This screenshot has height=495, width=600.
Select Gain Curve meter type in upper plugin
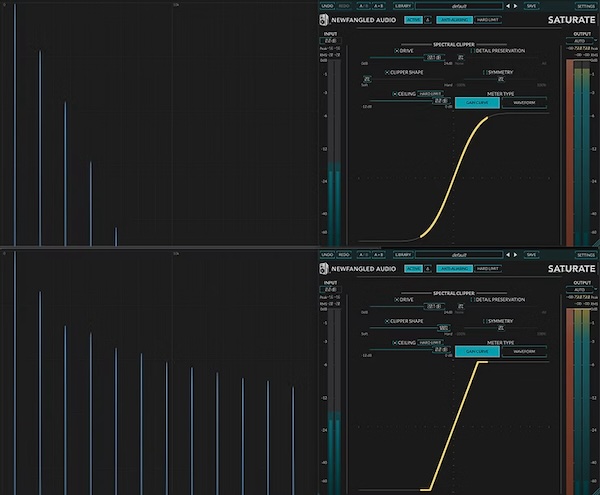477,103
